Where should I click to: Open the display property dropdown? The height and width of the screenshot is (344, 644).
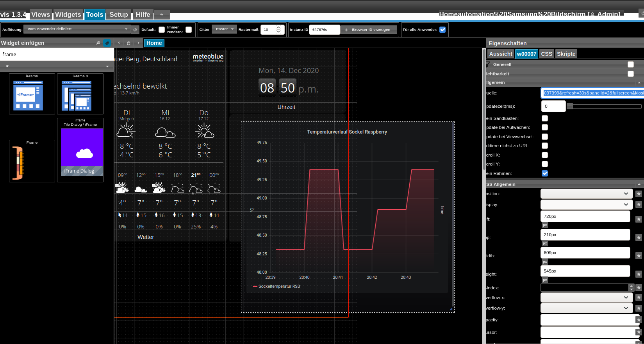coord(585,205)
